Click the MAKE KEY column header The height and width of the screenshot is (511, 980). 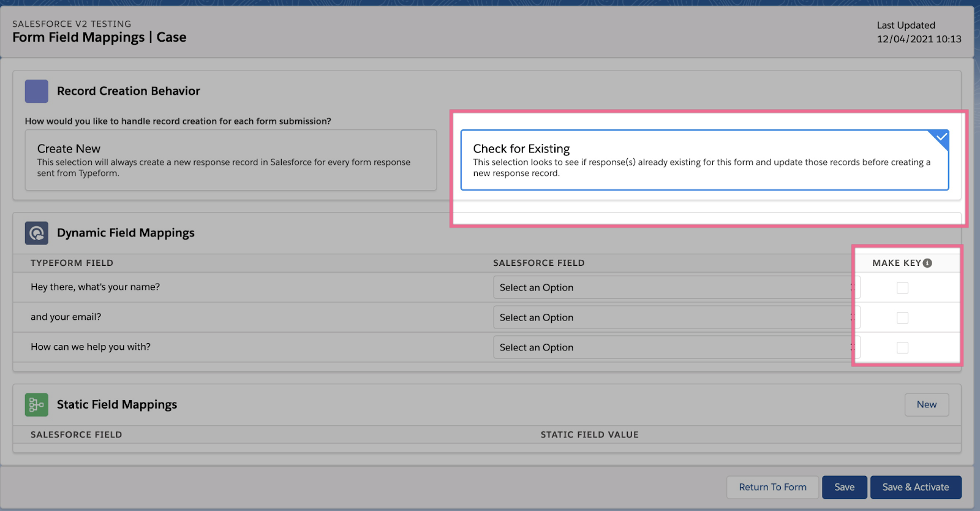(x=897, y=263)
